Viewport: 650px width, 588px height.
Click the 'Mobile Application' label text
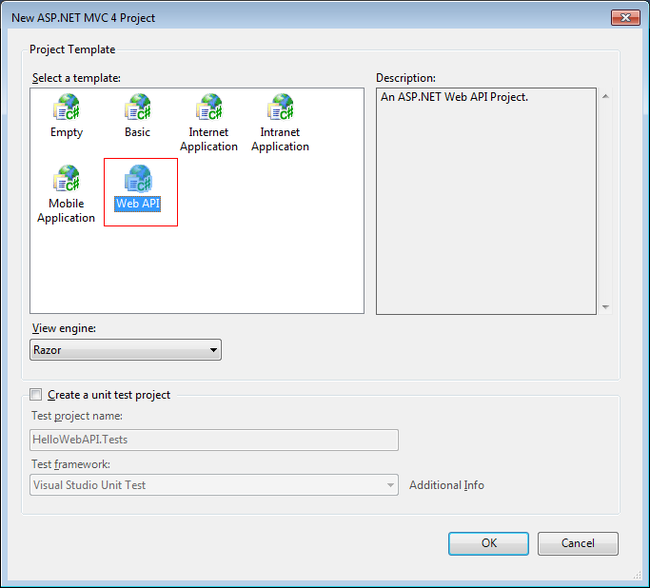[66, 211]
